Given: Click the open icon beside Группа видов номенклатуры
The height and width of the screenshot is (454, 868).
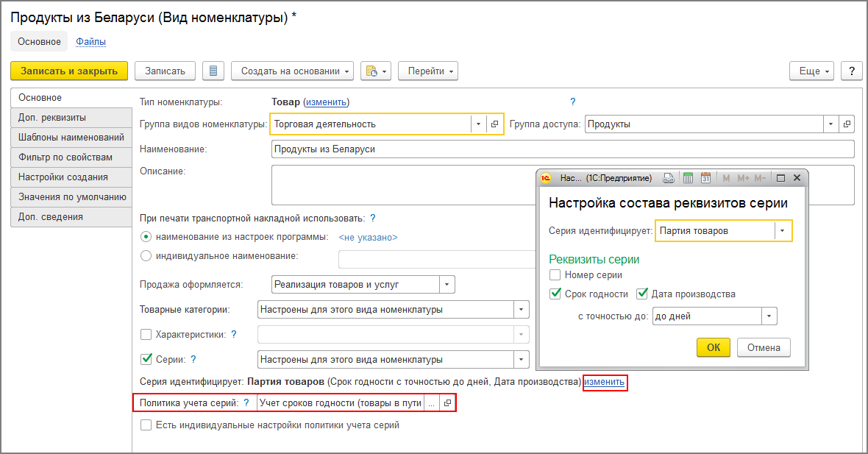Looking at the screenshot, I should (495, 124).
